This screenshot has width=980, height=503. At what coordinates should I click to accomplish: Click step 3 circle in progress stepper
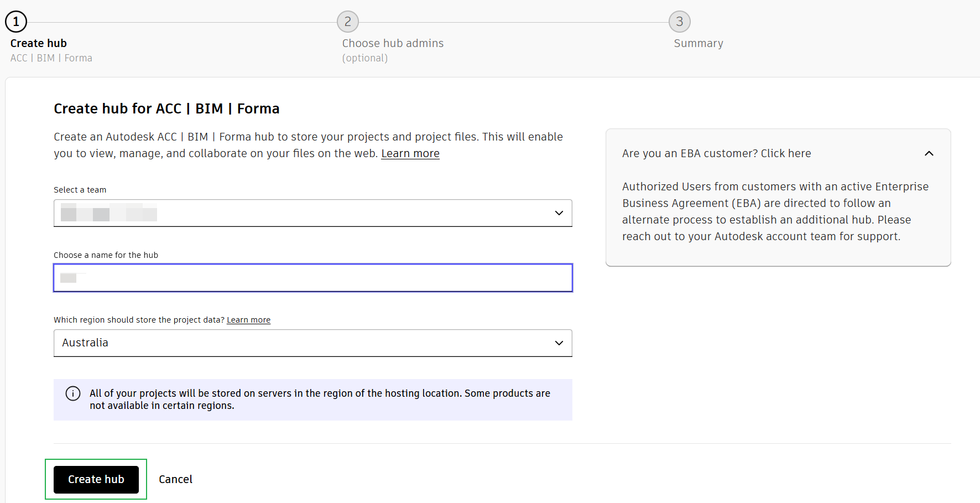click(x=680, y=22)
